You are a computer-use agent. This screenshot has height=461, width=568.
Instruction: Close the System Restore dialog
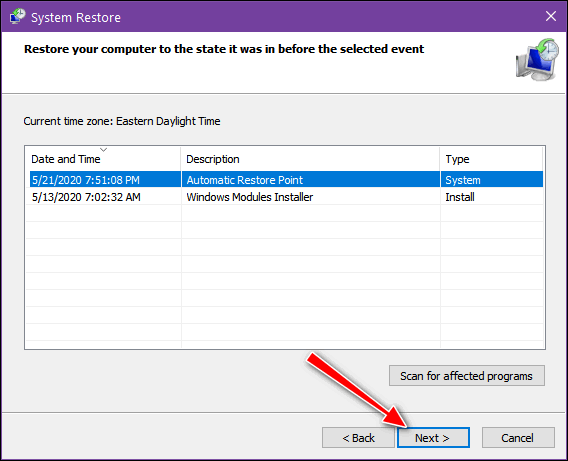551,16
